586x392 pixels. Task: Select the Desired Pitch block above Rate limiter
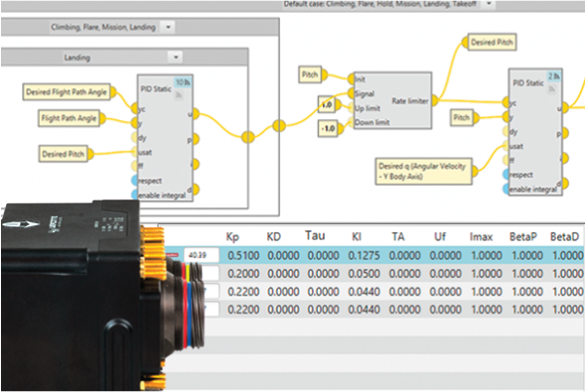tap(492, 43)
